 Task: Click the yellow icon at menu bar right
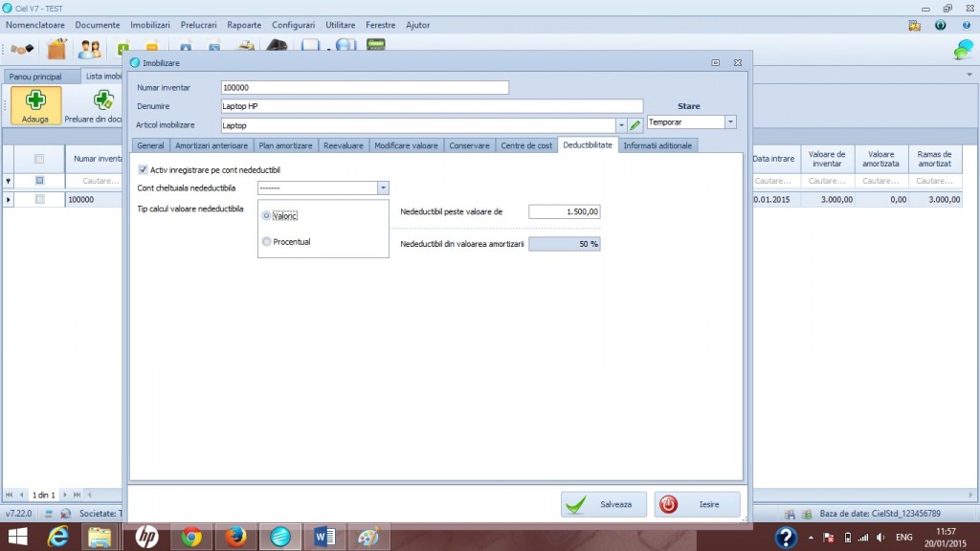[x=914, y=25]
